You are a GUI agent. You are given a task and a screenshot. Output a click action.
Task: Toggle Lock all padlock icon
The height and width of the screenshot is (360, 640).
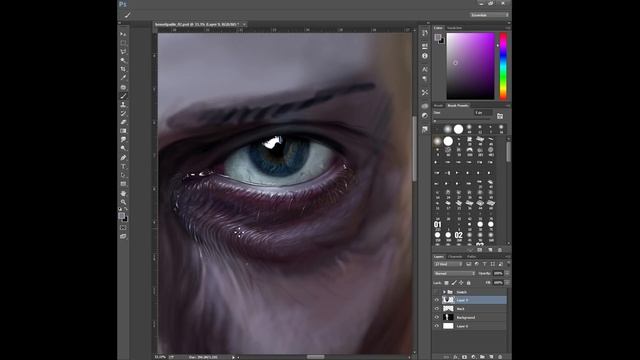tap(469, 282)
